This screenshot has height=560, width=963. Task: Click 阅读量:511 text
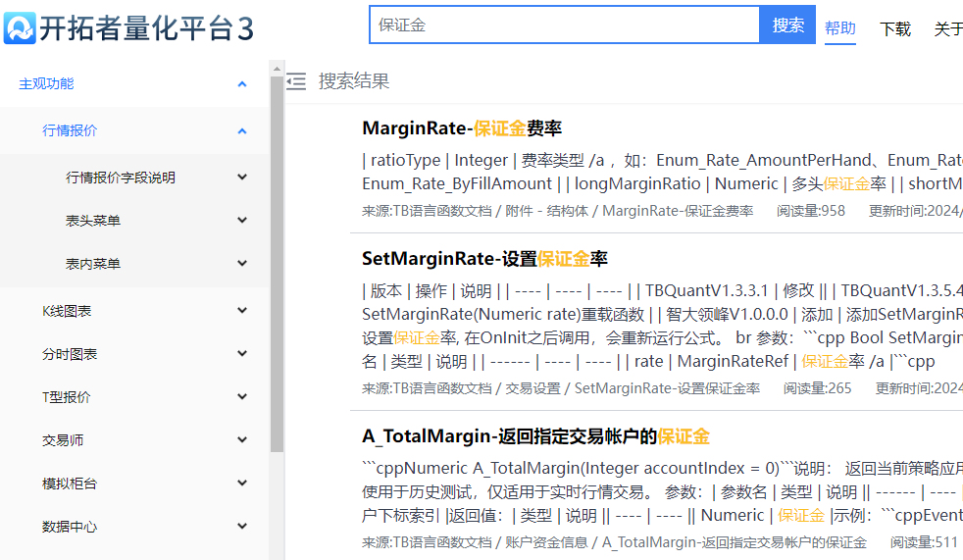[925, 542]
